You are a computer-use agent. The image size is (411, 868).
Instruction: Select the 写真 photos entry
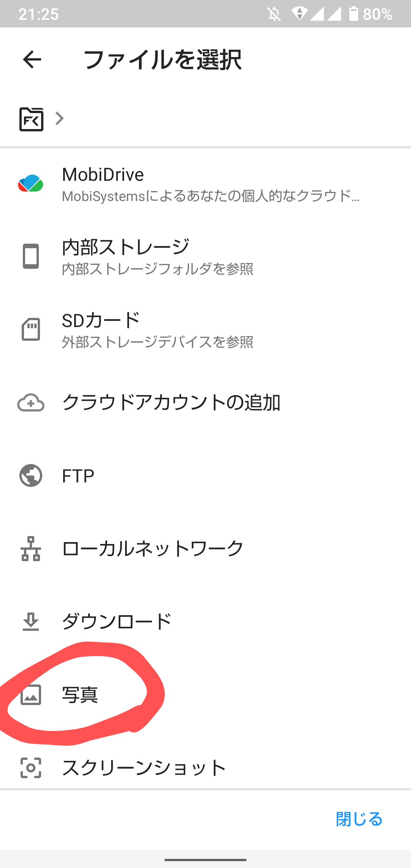tap(80, 695)
